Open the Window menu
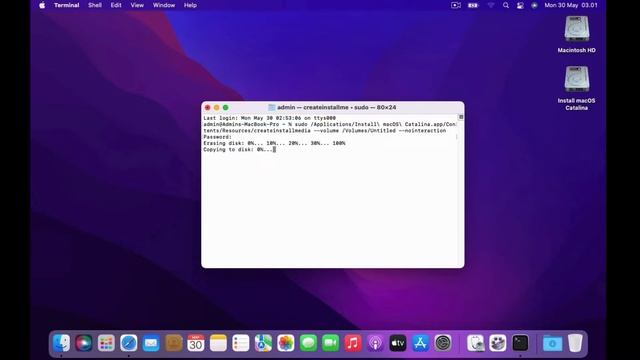The image size is (640, 360). tap(164, 5)
